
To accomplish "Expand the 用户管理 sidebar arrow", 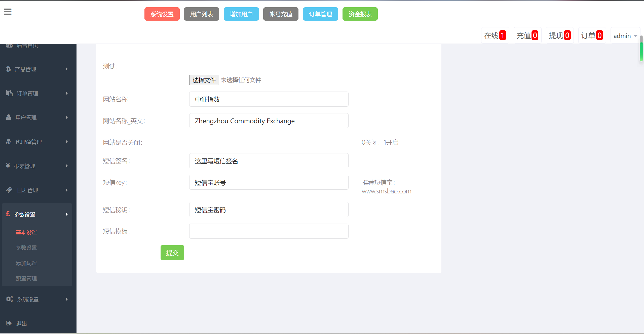I will 67,117.
